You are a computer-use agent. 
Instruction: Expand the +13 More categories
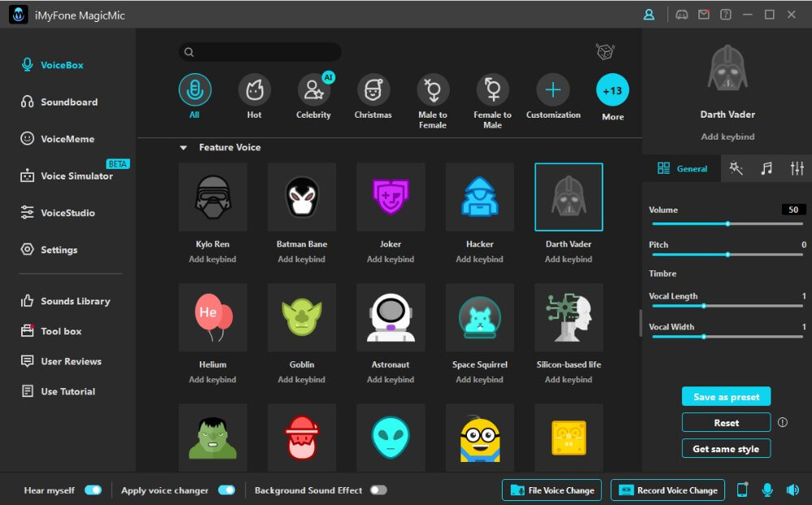612,90
